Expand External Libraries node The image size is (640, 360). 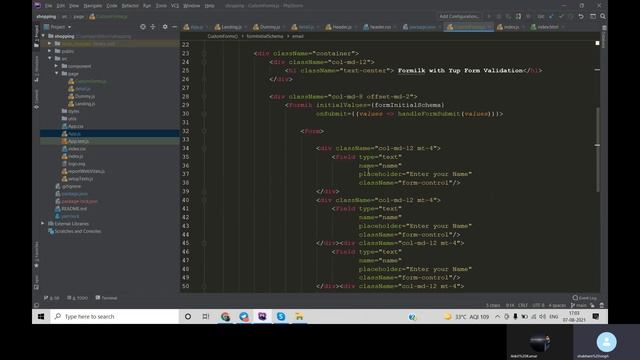pyautogui.click(x=43, y=223)
